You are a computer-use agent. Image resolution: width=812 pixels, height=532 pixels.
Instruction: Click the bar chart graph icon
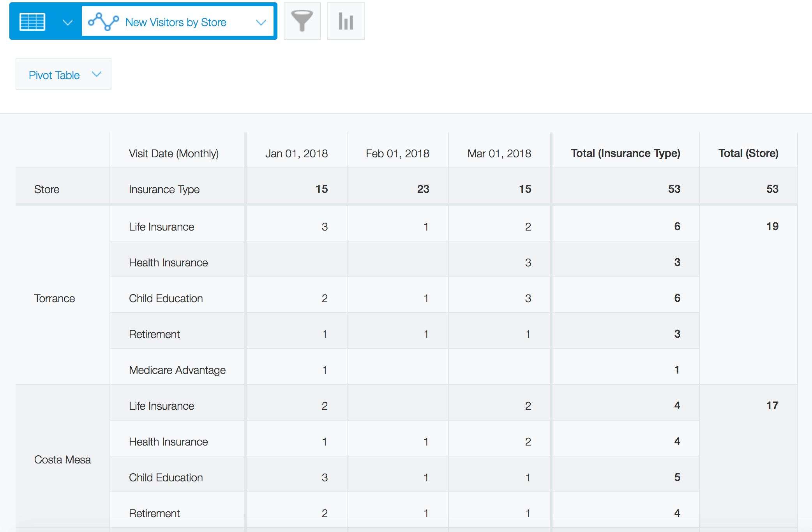point(346,21)
